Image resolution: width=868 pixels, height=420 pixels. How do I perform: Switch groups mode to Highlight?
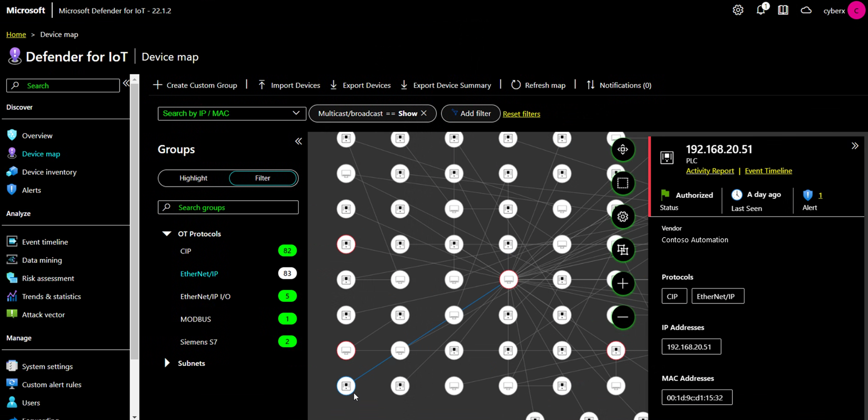coord(194,178)
